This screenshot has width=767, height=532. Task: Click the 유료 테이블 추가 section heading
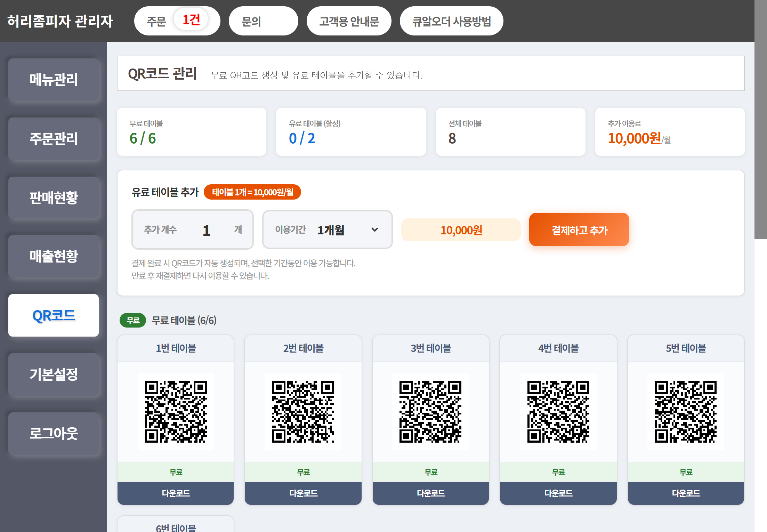165,192
